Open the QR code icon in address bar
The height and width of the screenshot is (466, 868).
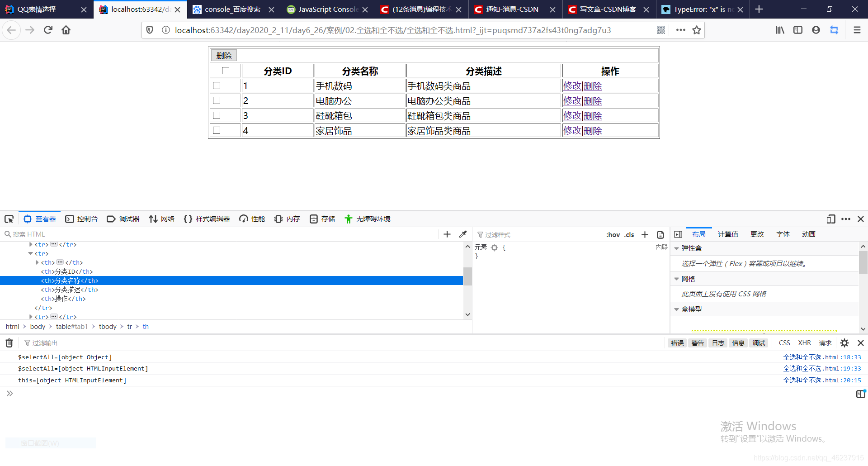(x=661, y=30)
